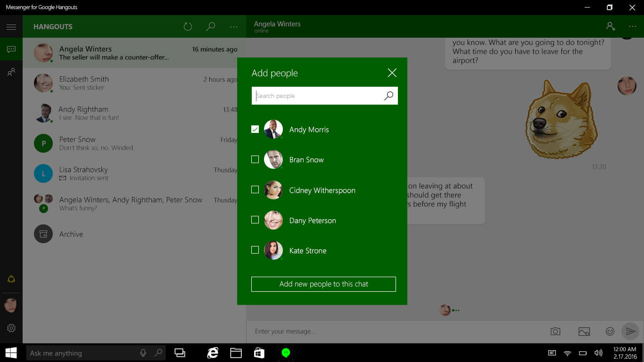Check the Dany Peterson checkbox
644x362 pixels.
(255, 220)
